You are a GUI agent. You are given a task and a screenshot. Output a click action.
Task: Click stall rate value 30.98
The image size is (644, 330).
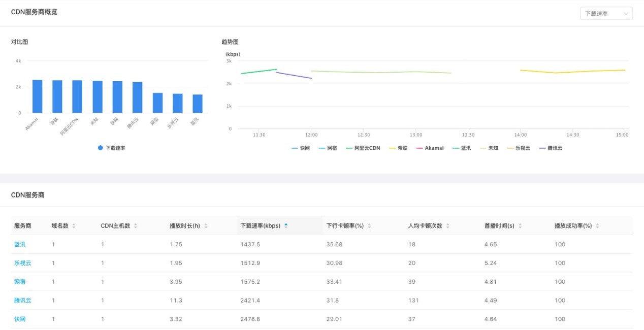[334, 263]
